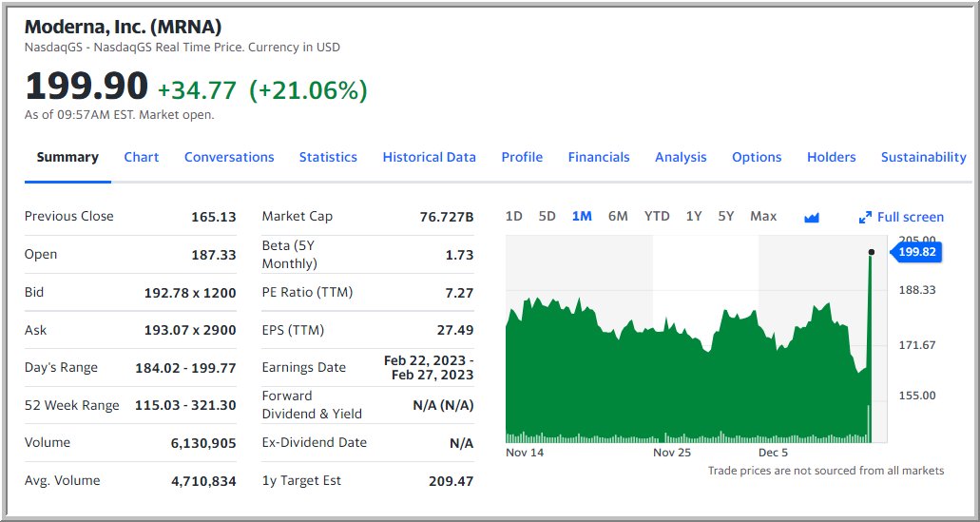Click the 171.67 price axis label
The image size is (980, 522).
[x=917, y=345]
